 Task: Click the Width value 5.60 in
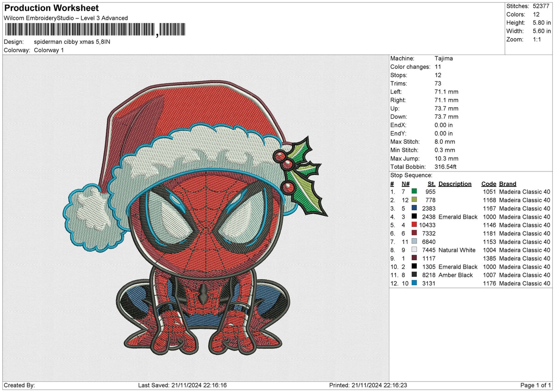point(542,31)
